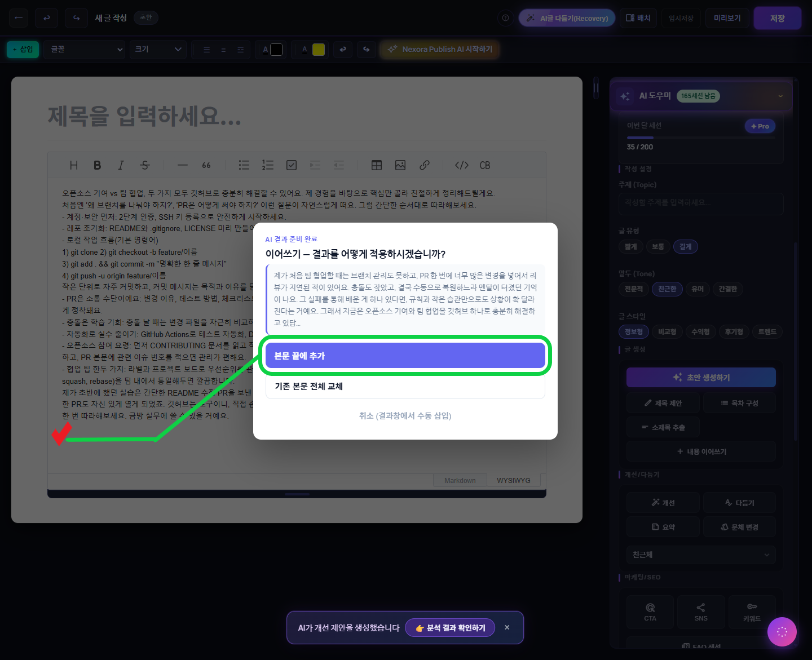Open the 글꼴 font dropdown

pyautogui.click(x=86, y=50)
